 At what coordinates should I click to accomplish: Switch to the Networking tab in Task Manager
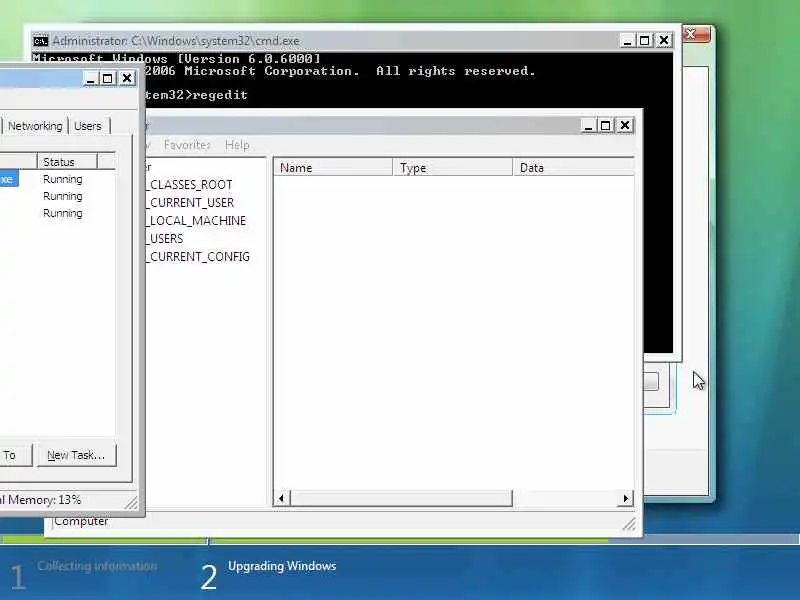(x=35, y=126)
